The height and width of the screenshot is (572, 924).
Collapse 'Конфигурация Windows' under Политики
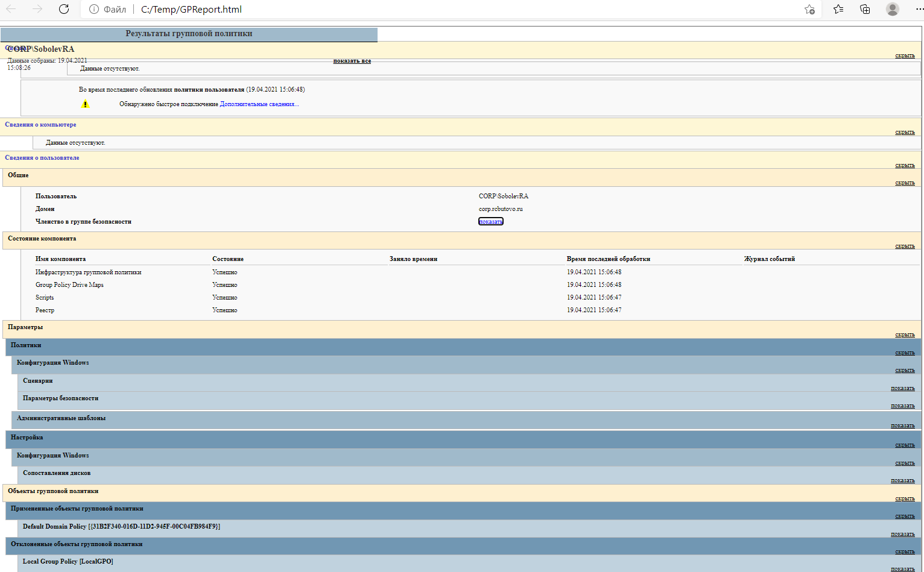point(905,370)
